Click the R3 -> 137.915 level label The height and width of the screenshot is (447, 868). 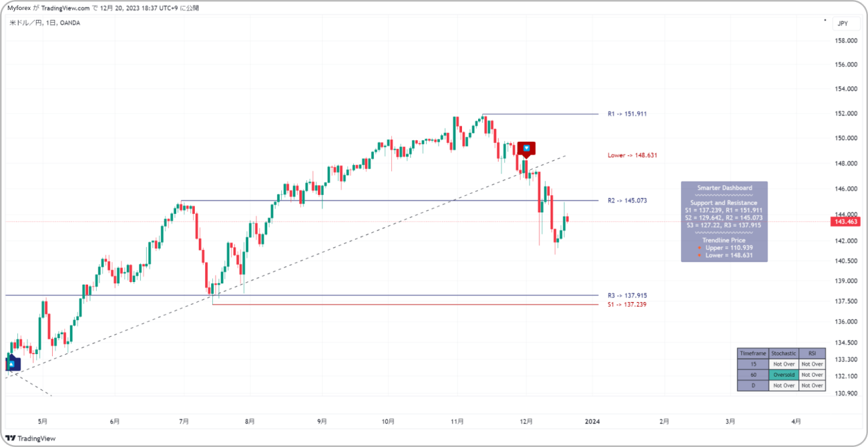[627, 295]
